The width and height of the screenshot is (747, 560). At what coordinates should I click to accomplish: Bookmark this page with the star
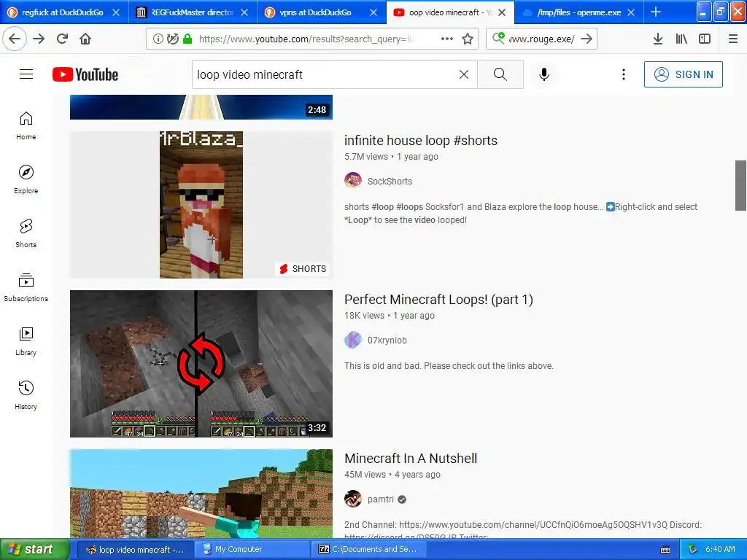click(x=468, y=39)
